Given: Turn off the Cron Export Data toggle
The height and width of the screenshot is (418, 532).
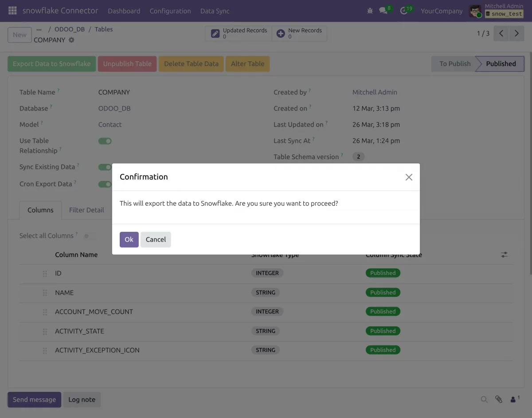Looking at the screenshot, I should tap(105, 184).
